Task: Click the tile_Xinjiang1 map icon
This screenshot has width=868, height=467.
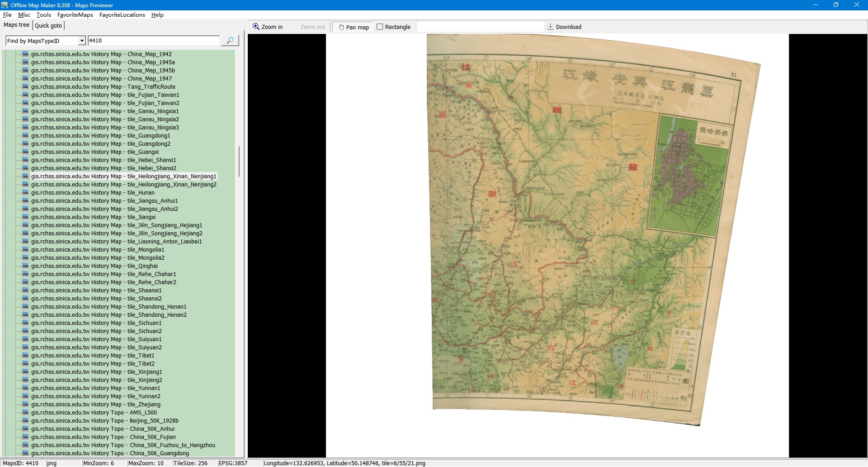Action: tap(25, 372)
